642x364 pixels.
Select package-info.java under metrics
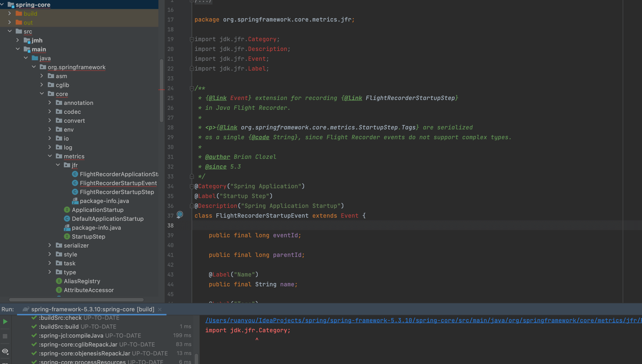tap(96, 227)
